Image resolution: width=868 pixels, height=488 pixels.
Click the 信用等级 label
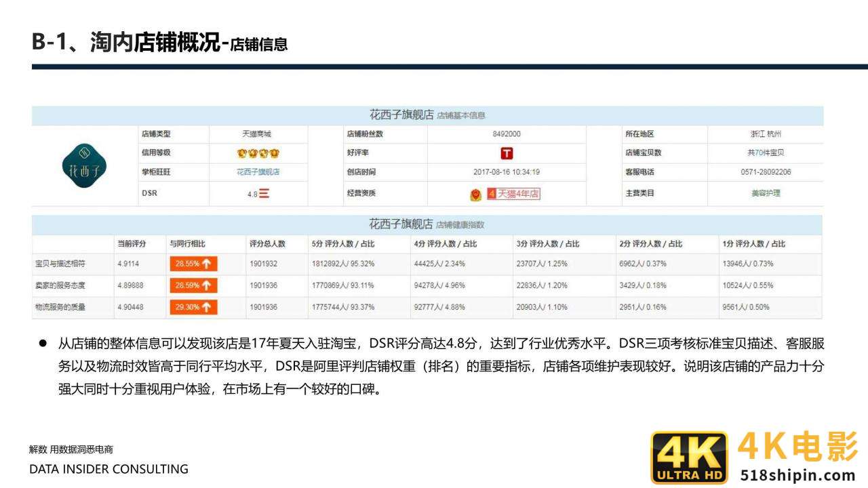(156, 153)
